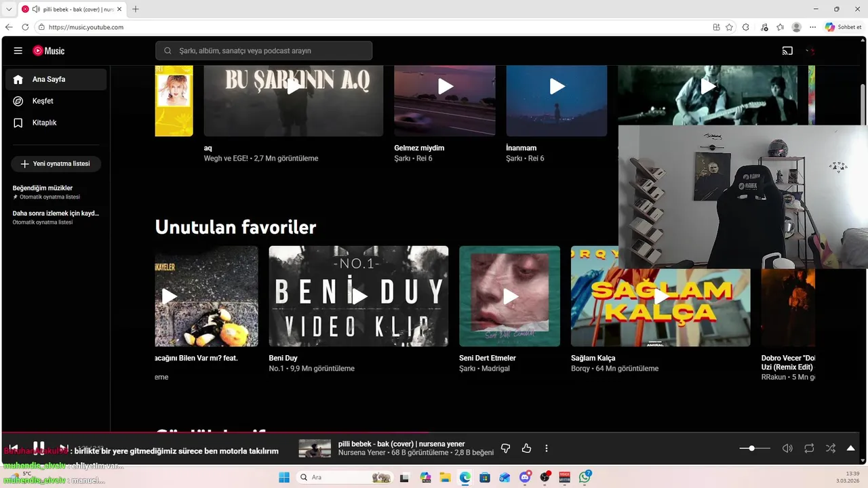Open Discord from the taskbar
The height and width of the screenshot is (488, 868).
pyautogui.click(x=525, y=477)
